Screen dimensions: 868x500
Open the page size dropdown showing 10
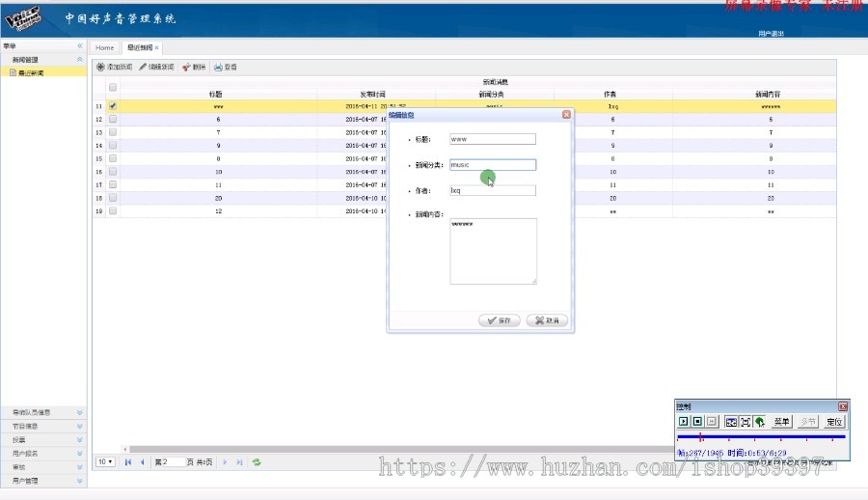pyautogui.click(x=105, y=461)
